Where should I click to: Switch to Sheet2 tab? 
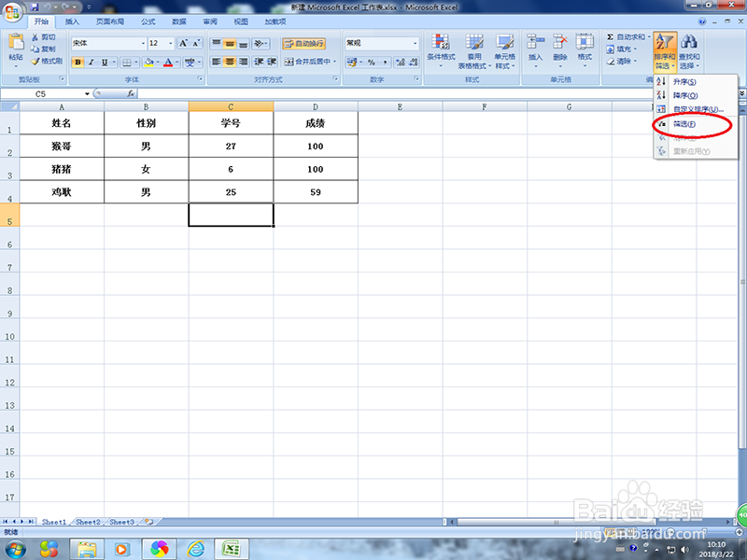tap(88, 522)
